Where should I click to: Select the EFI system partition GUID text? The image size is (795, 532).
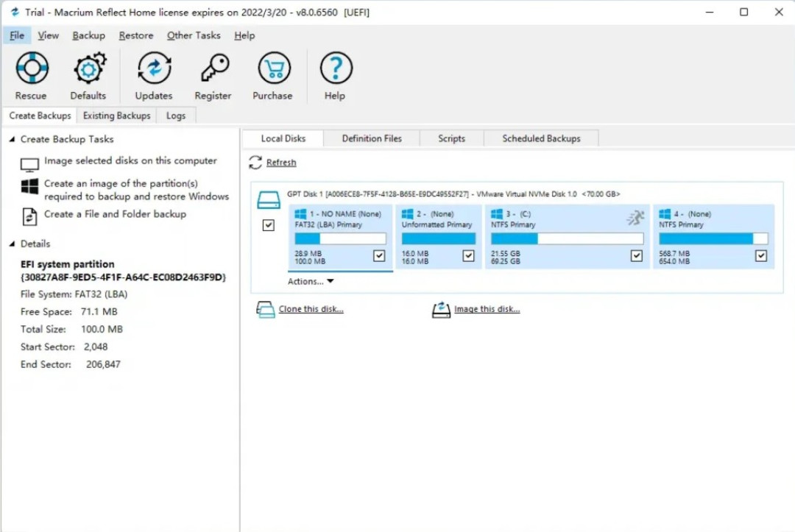123,277
